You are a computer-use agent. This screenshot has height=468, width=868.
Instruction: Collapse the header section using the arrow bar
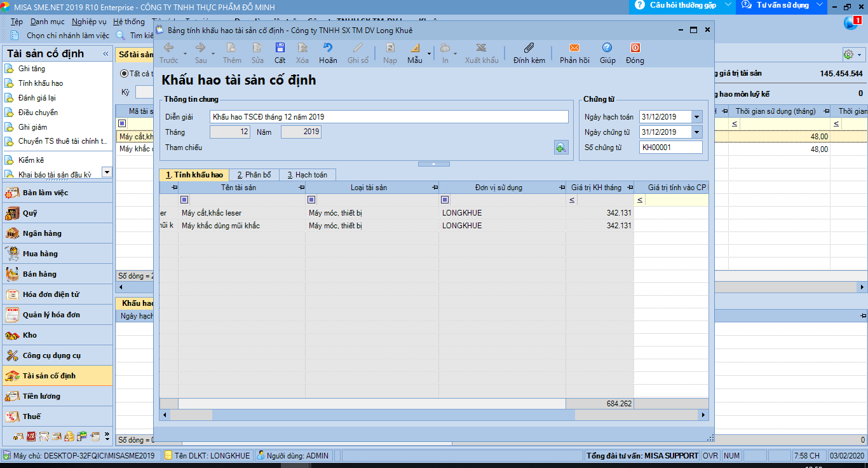(435, 164)
